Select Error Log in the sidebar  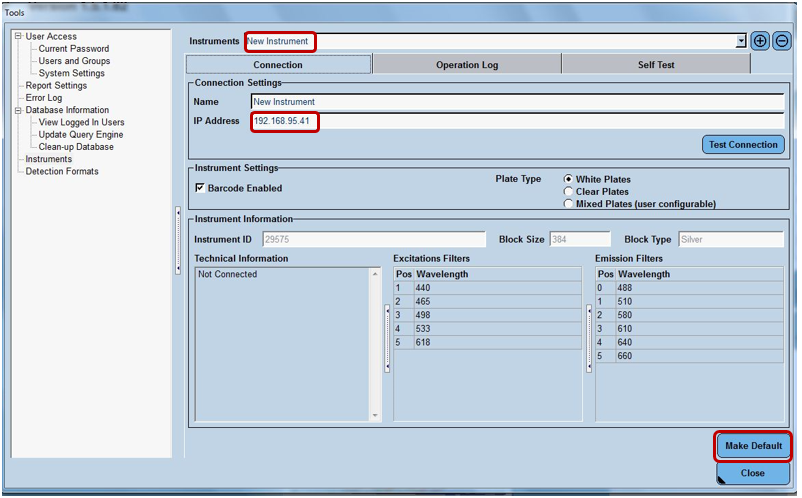coord(44,98)
